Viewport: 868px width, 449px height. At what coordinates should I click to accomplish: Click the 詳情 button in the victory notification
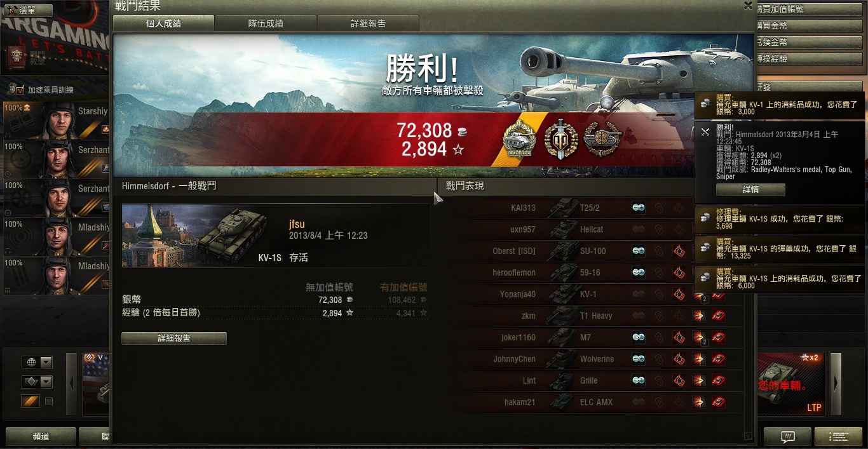click(750, 190)
